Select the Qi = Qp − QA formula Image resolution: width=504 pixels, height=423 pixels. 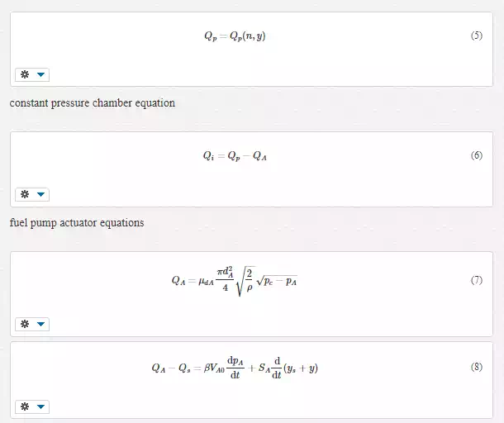pyautogui.click(x=235, y=156)
